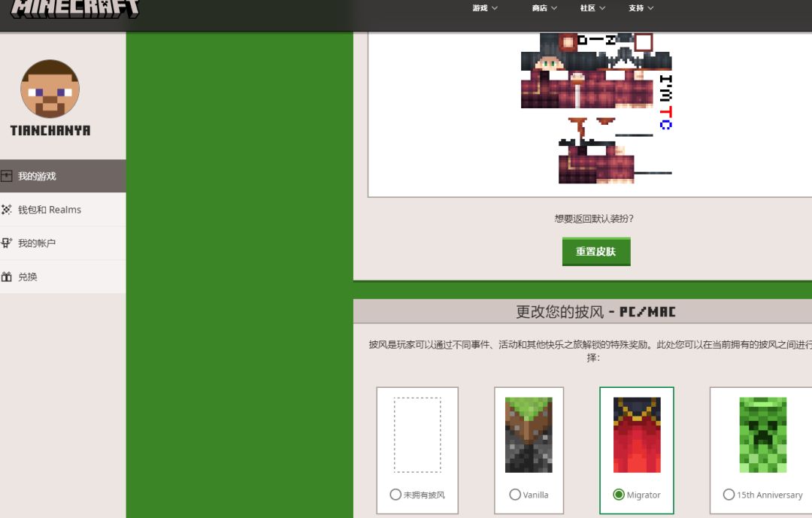Click the TIANCHANYA username text

[50, 131]
